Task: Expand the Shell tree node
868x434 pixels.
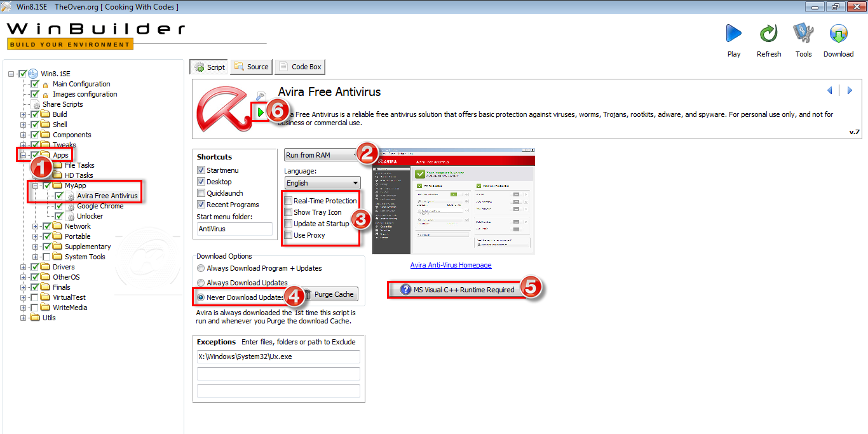Action: tap(24, 125)
